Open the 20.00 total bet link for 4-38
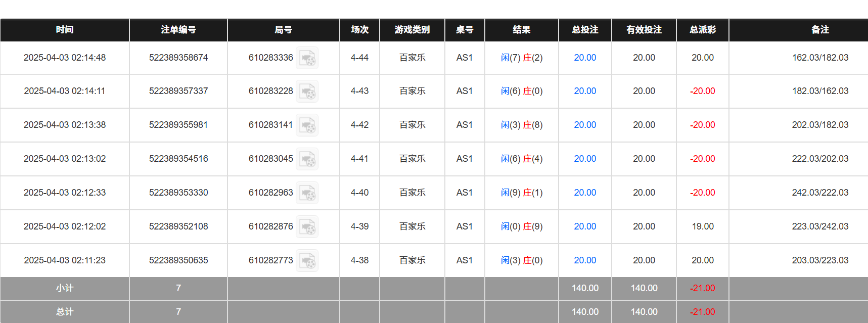 point(585,260)
